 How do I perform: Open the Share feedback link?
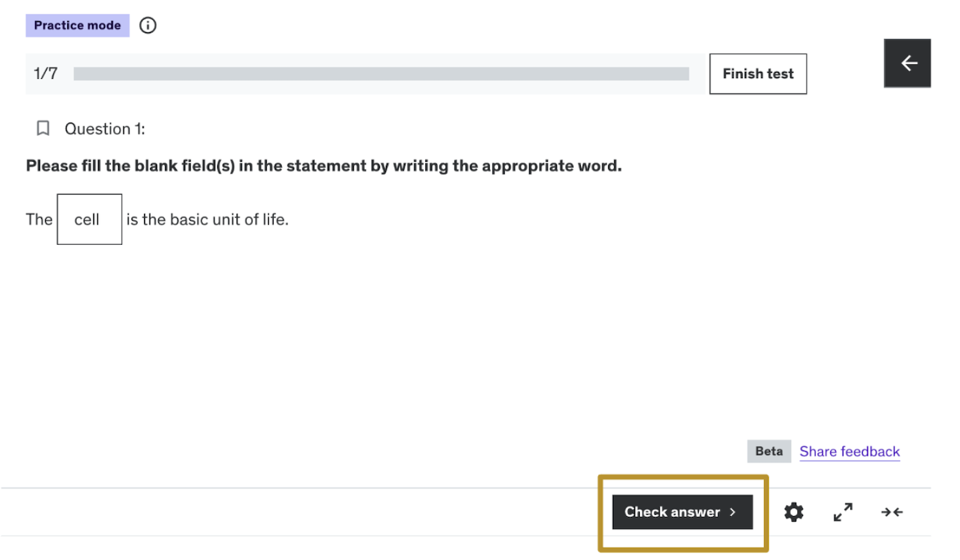[x=850, y=451]
